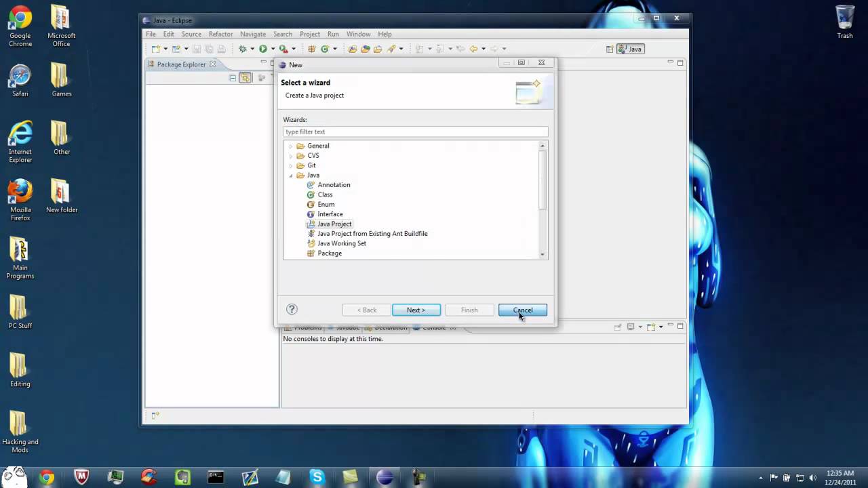Expand the General wizard folder
Viewport: 868px width, 488px height.
click(291, 146)
